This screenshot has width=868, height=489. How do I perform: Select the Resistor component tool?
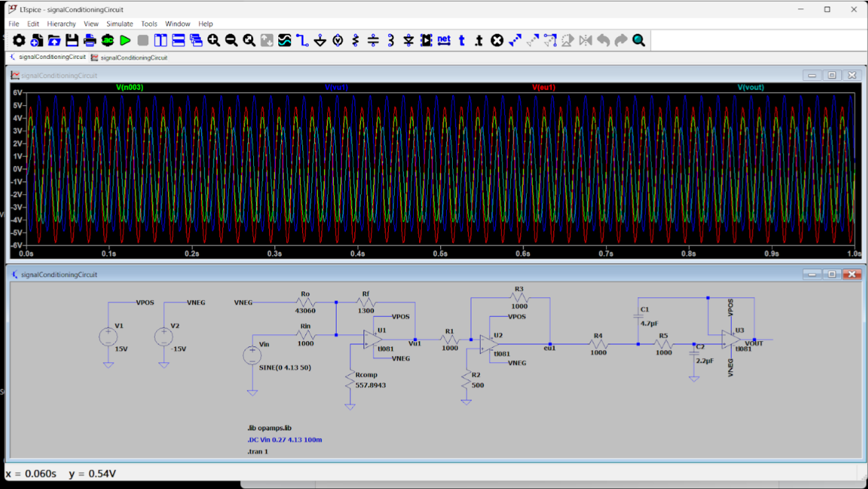356,40
